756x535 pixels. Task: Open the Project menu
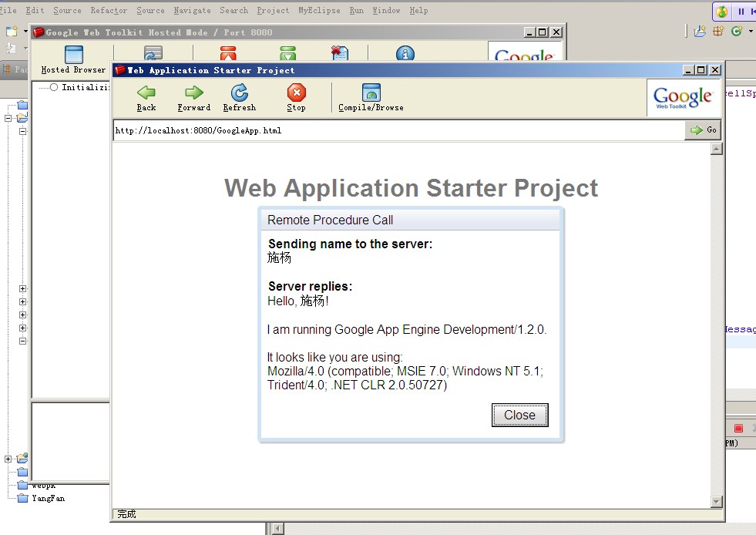(x=273, y=10)
